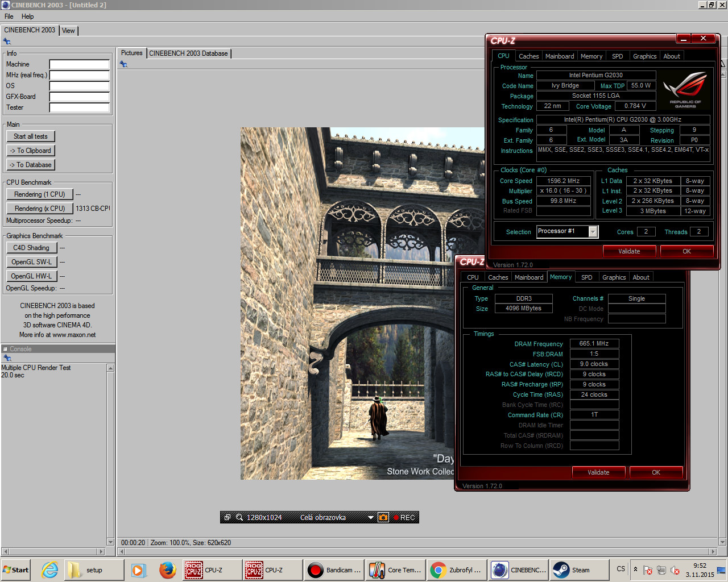The height and width of the screenshot is (582, 728).
Task: Open Internet Explorer from taskbar
Action: (x=50, y=570)
